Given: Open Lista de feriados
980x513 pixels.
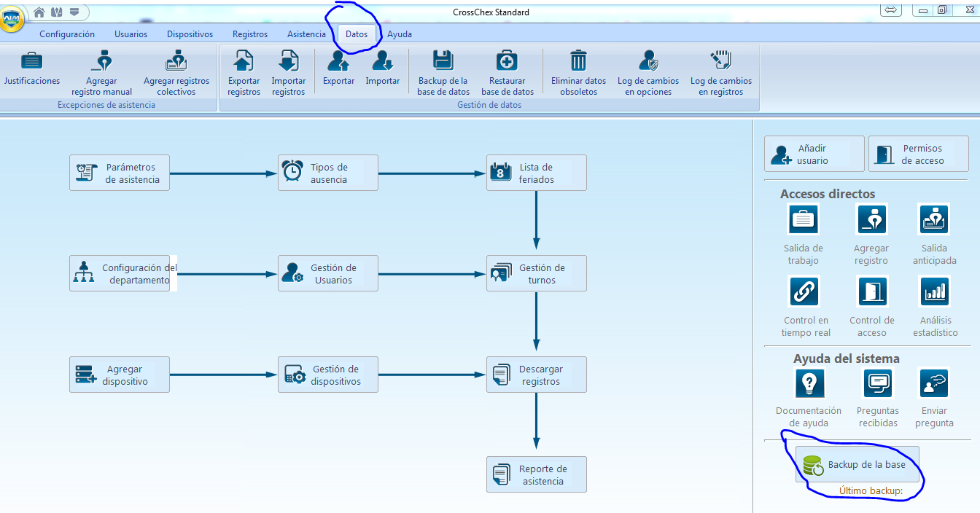Looking at the screenshot, I should (x=537, y=173).
